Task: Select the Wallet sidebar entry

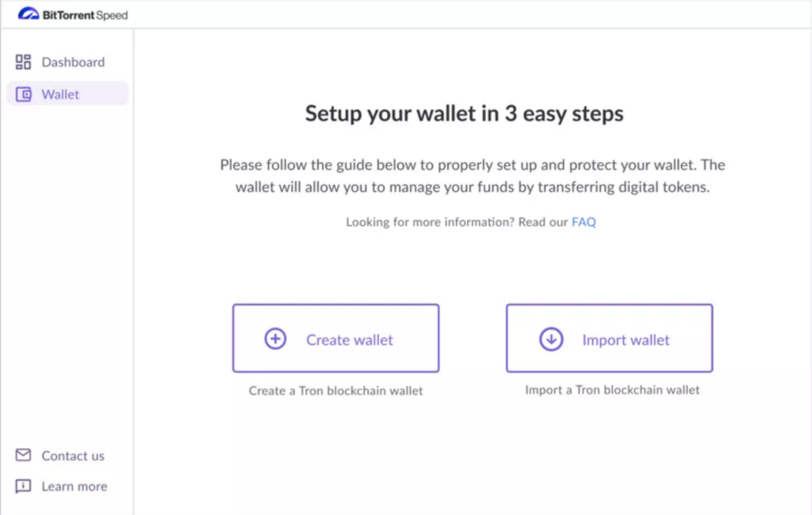Action: click(x=67, y=94)
